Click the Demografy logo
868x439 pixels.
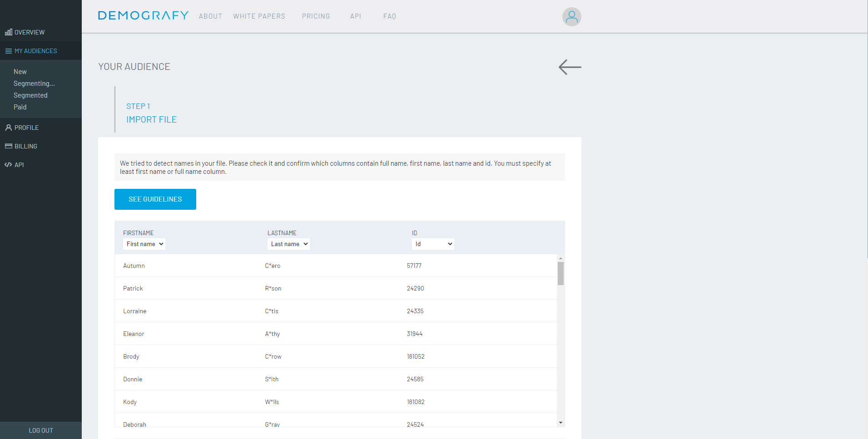pos(143,16)
